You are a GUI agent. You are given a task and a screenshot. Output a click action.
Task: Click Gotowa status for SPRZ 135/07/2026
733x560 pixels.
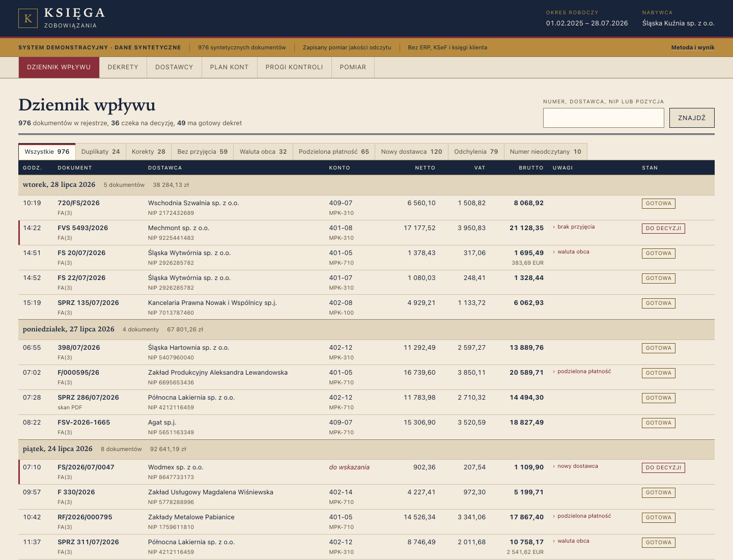(x=659, y=303)
